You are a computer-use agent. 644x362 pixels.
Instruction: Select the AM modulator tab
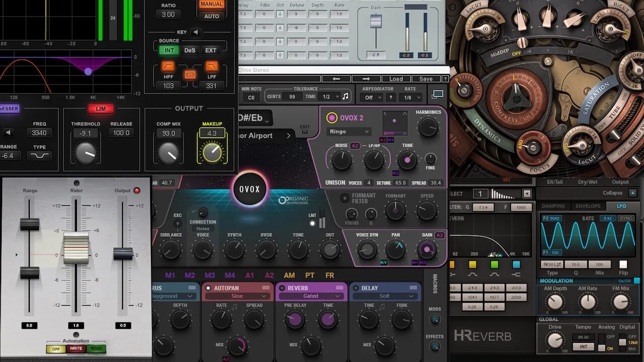(289, 275)
